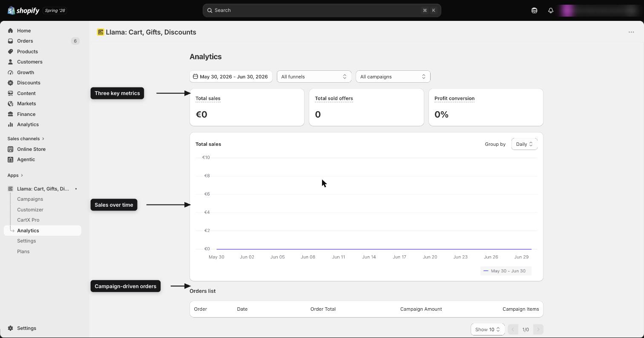Change the Daily group-by dropdown
This screenshot has height=338, width=644.
[524, 144]
